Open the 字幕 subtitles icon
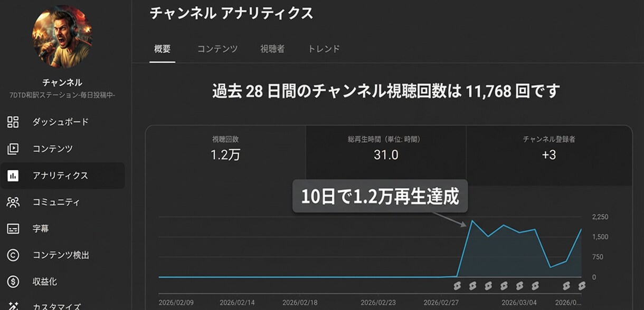 coord(13,229)
